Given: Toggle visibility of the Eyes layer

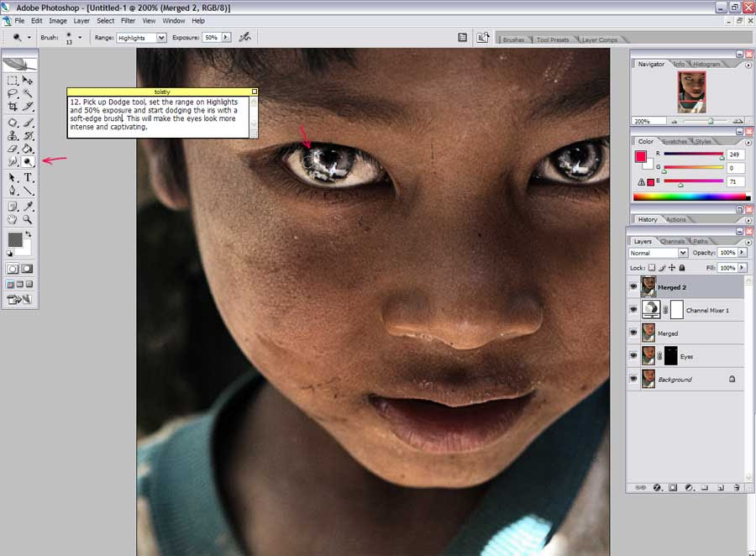Looking at the screenshot, I should click(x=633, y=356).
